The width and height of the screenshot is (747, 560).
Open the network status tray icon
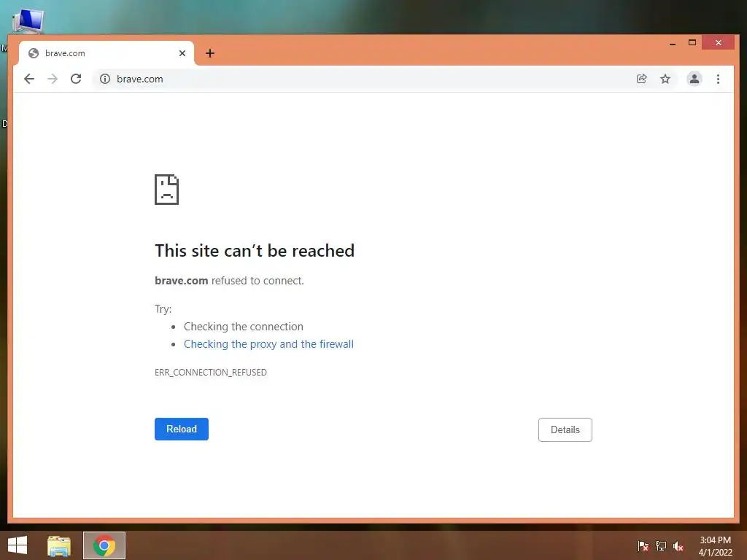click(x=661, y=546)
